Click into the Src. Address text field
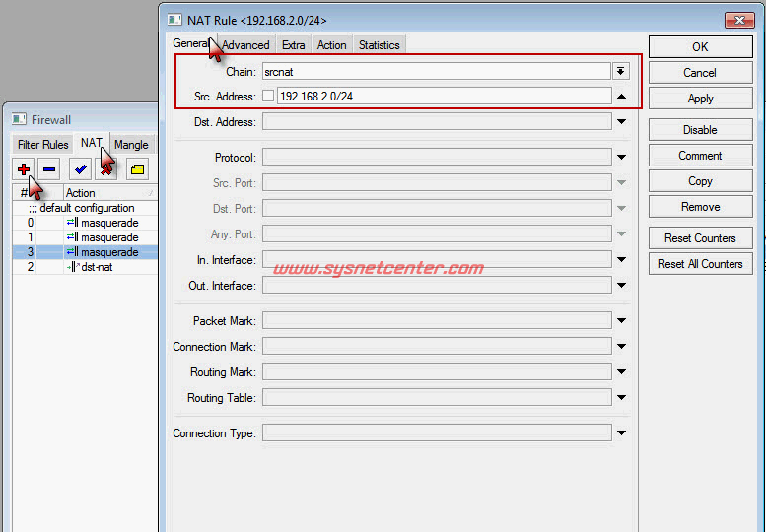The height and width of the screenshot is (532, 766). [444, 97]
